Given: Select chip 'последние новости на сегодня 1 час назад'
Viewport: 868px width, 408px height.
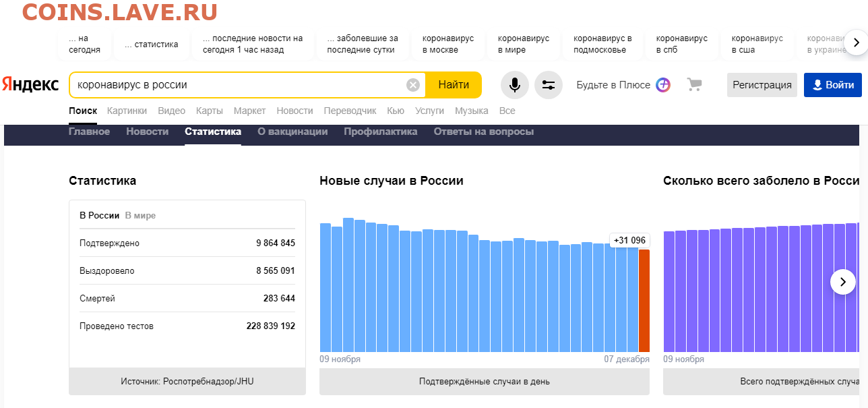Looking at the screenshot, I should pos(253,44).
